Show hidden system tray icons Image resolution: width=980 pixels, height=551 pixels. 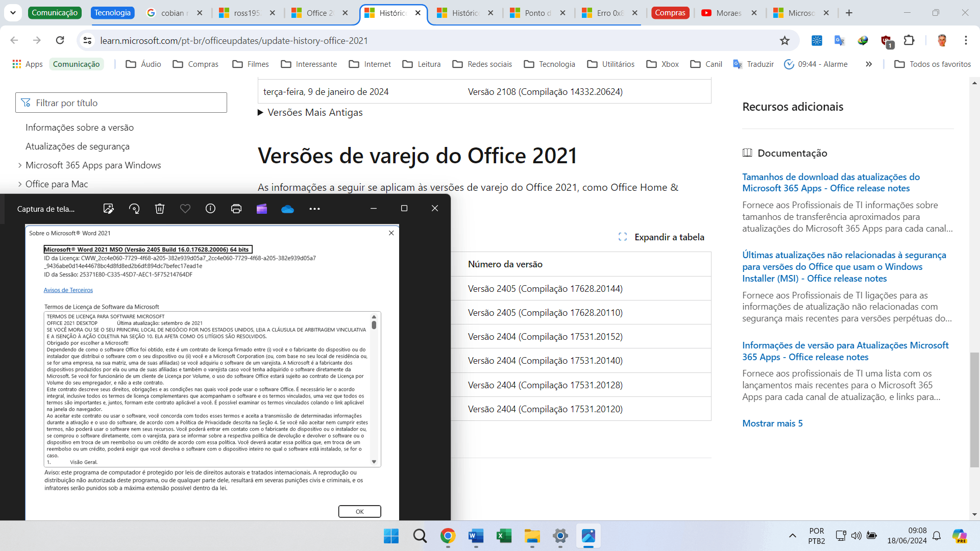click(792, 536)
